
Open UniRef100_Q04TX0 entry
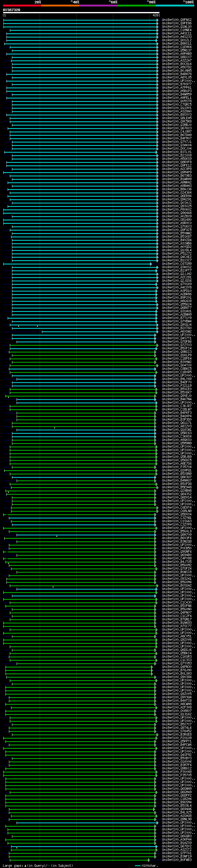click(x=177, y=365)
